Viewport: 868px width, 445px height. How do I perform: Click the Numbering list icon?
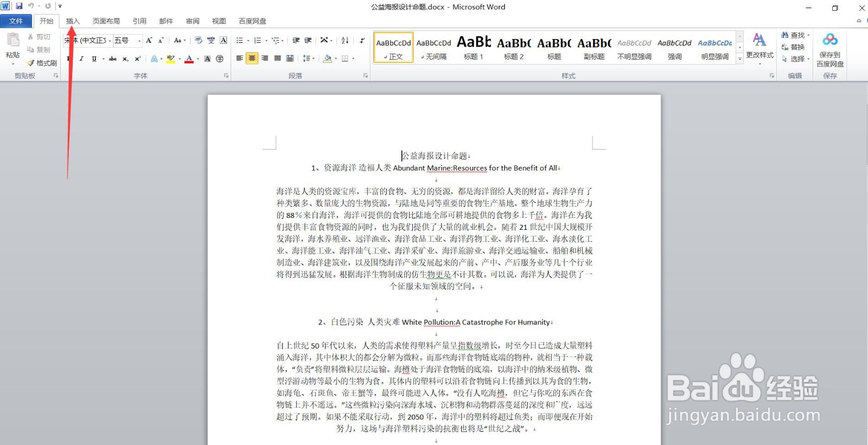[x=258, y=41]
